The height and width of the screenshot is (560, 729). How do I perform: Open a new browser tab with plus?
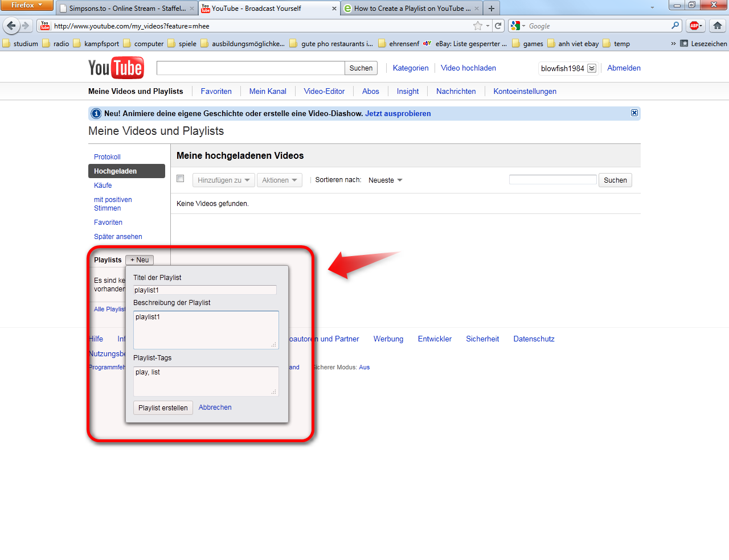491,9
